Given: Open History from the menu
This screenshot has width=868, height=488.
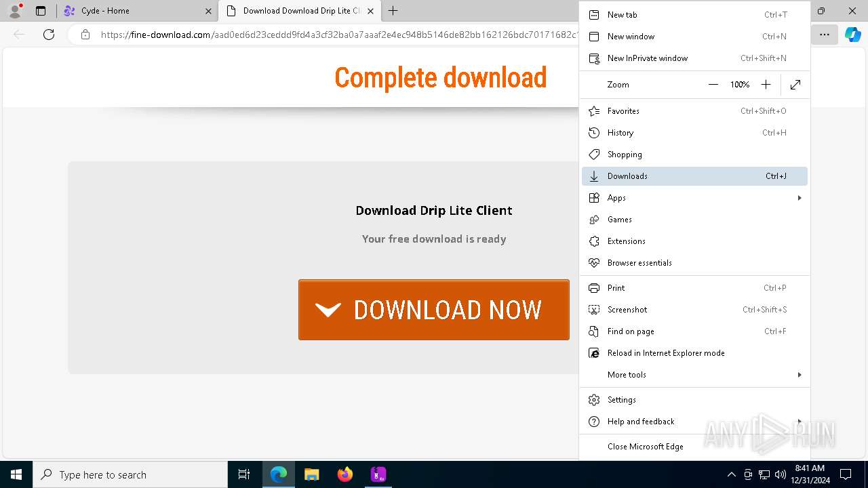Looking at the screenshot, I should tap(694, 133).
